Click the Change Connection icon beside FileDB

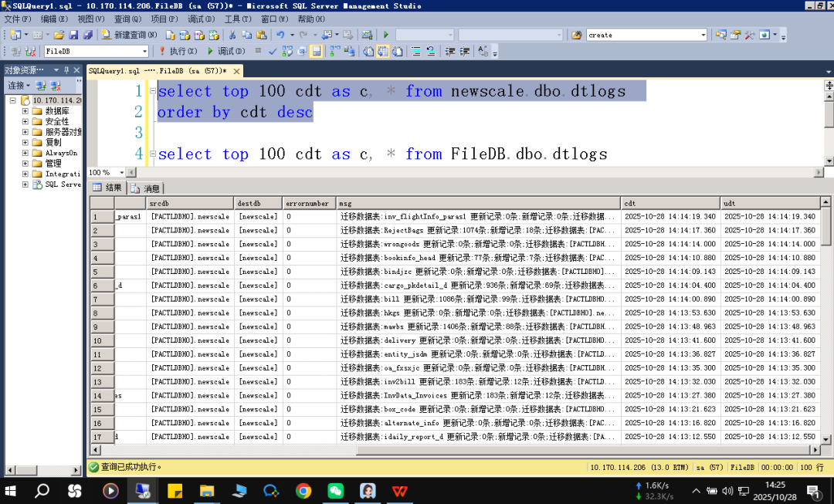point(30,52)
